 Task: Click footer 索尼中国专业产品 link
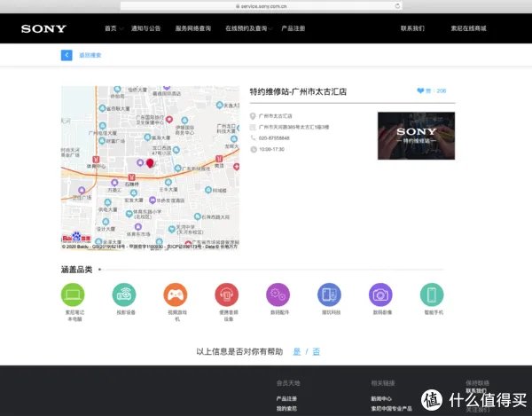pos(392,409)
